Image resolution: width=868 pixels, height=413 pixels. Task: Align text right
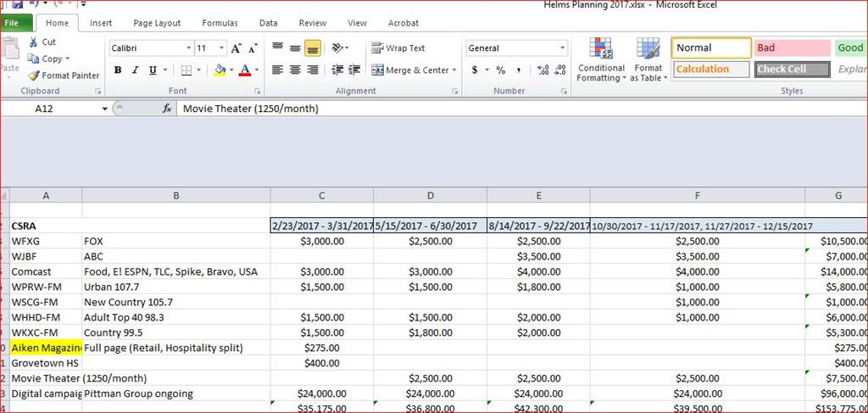pyautogui.click(x=313, y=70)
